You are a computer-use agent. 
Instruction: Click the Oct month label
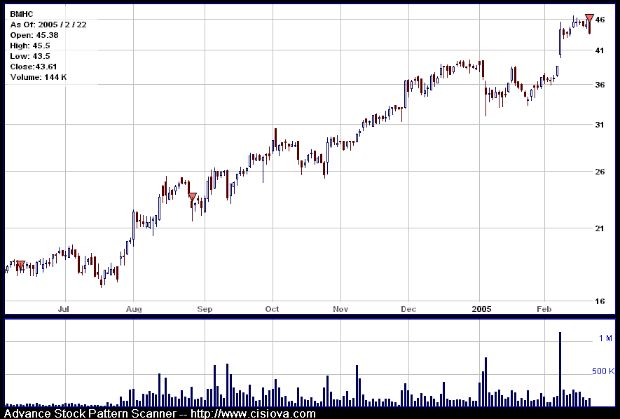[272, 309]
